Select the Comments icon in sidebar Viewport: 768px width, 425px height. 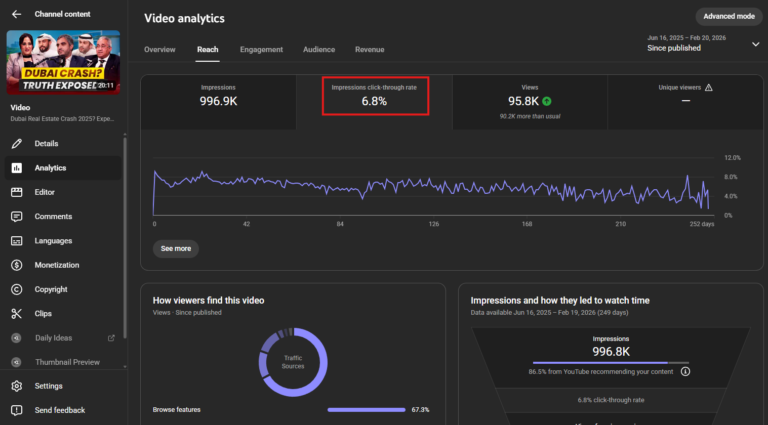coord(16,216)
